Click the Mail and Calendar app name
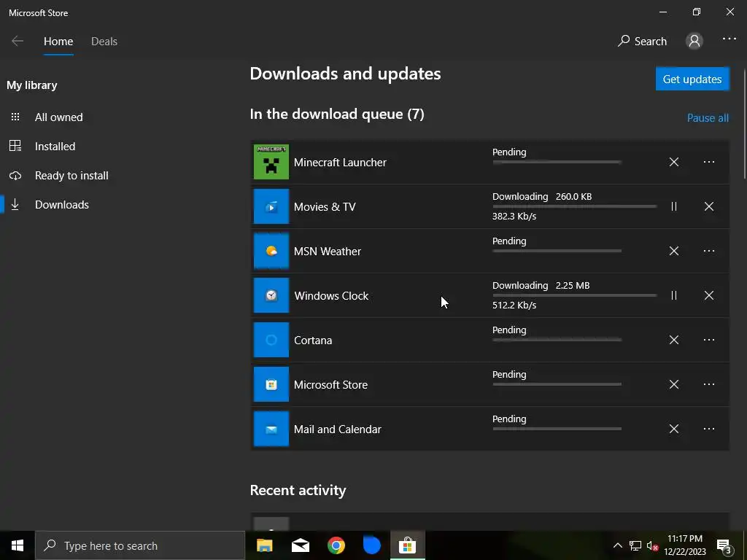 [x=337, y=429]
